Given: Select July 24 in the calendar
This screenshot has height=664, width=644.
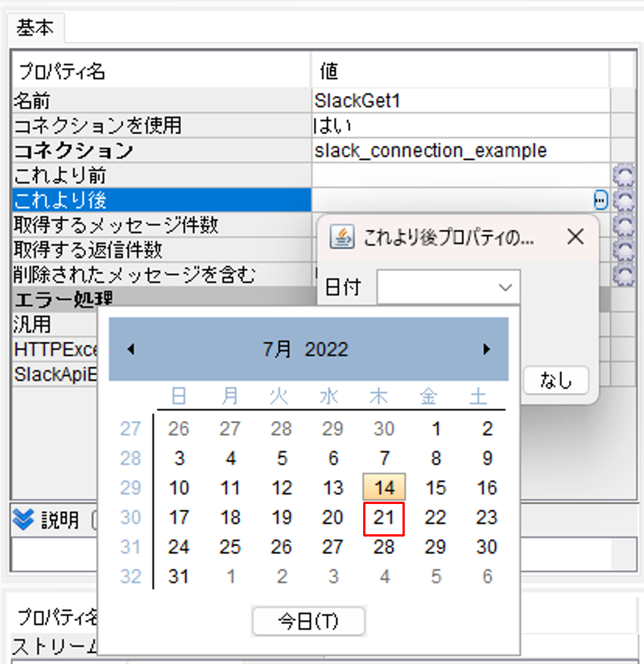Looking at the screenshot, I should (179, 547).
